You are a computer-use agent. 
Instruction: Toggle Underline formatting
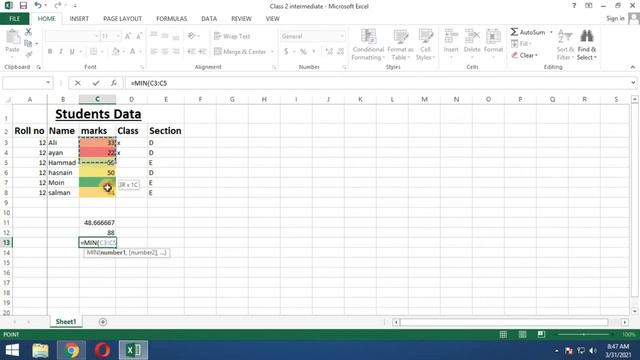click(x=72, y=51)
